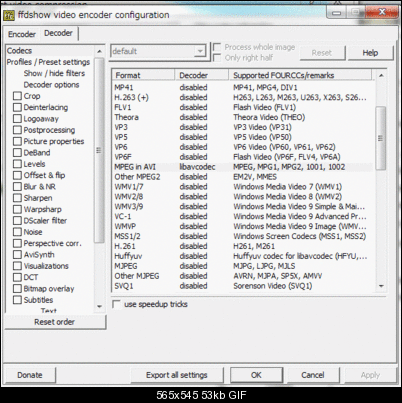Open Decoder options page
Viewport: 402px width, 403px height.
[51, 85]
